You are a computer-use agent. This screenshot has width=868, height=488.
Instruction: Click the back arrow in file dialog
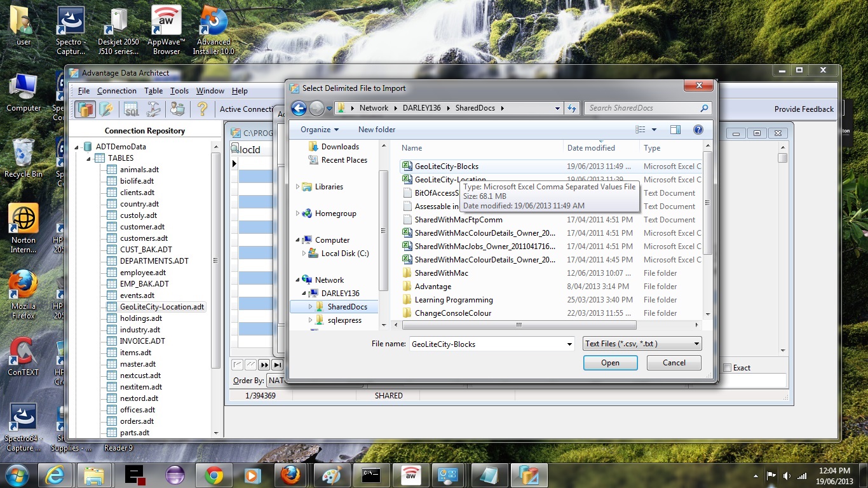tap(299, 109)
